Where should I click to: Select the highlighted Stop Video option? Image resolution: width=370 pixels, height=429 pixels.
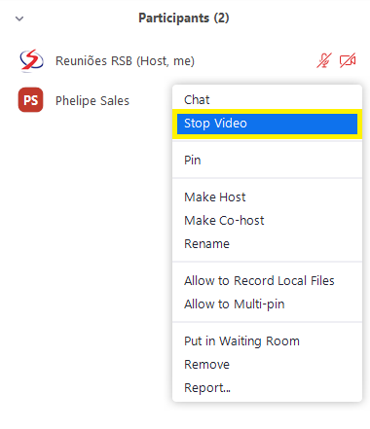[267, 124]
